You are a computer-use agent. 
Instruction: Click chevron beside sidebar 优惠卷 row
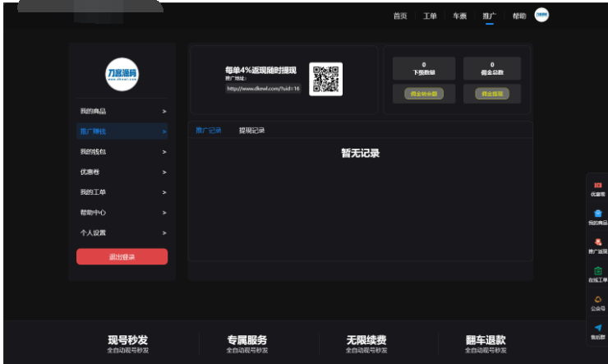[x=164, y=172]
